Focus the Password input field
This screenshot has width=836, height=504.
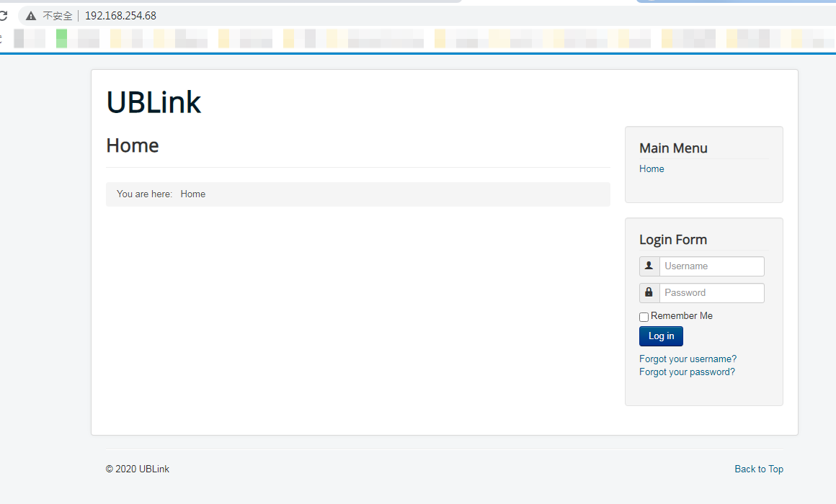[711, 293]
